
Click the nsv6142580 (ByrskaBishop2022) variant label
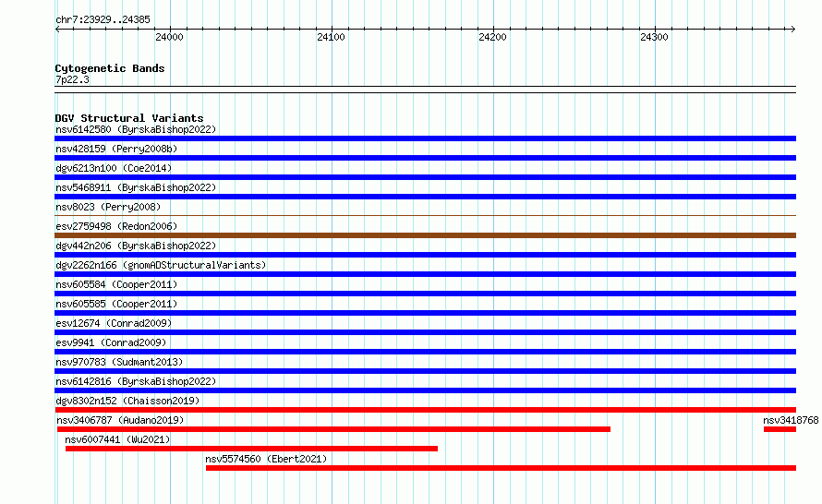(136, 129)
